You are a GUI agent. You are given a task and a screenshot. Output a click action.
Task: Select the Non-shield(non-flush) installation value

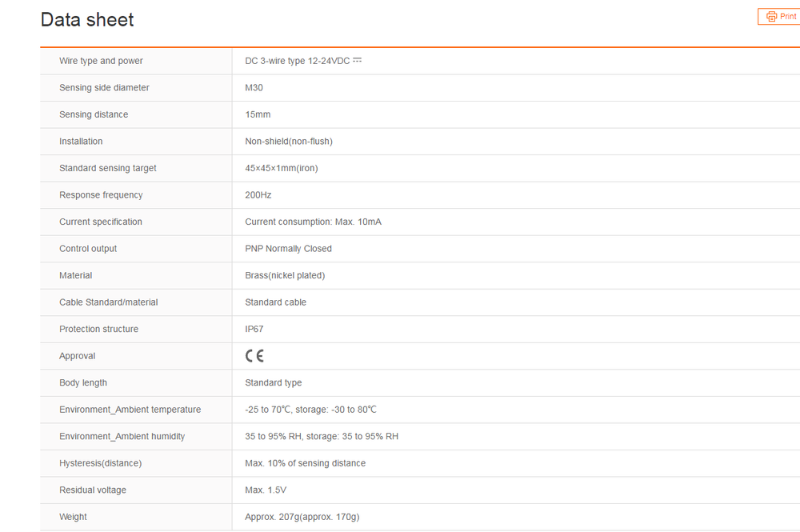(x=288, y=142)
